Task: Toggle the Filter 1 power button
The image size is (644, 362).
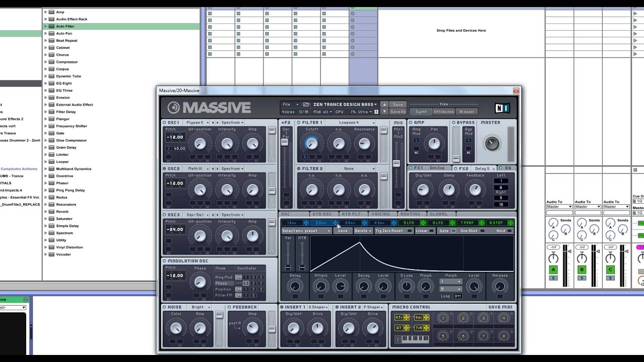Action: click(x=299, y=122)
